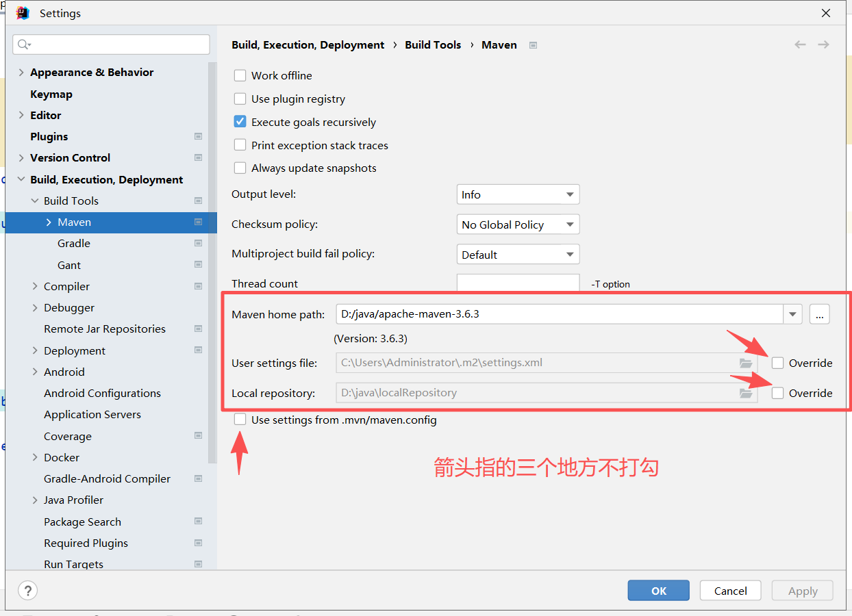This screenshot has height=616, width=852.
Task: Click project-level icon beside Gradle-Android Compiler
Action: point(198,478)
